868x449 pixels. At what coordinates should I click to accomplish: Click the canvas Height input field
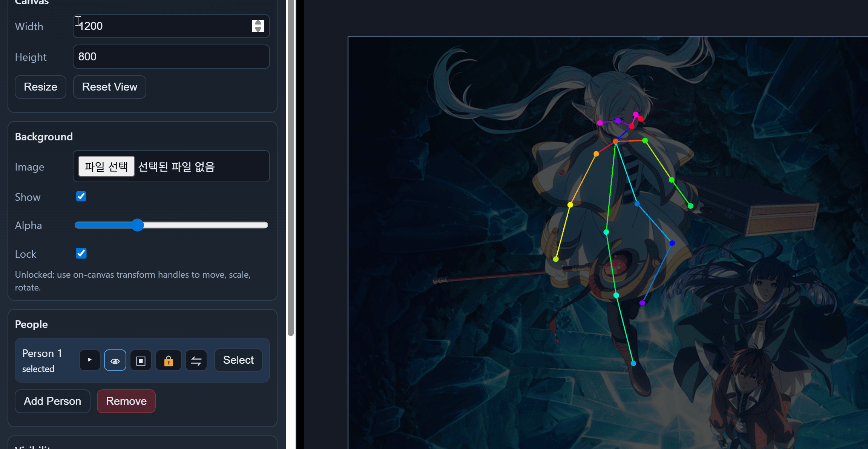pyautogui.click(x=171, y=57)
